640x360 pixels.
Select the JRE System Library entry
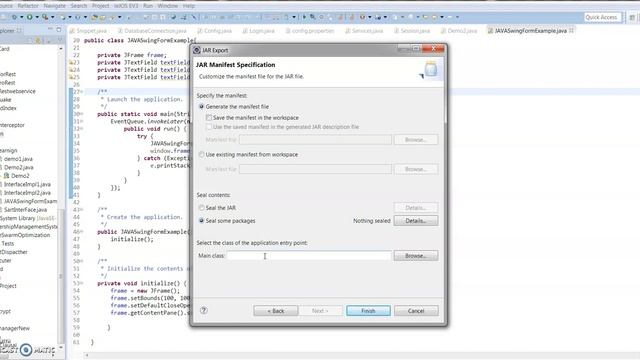point(27,218)
